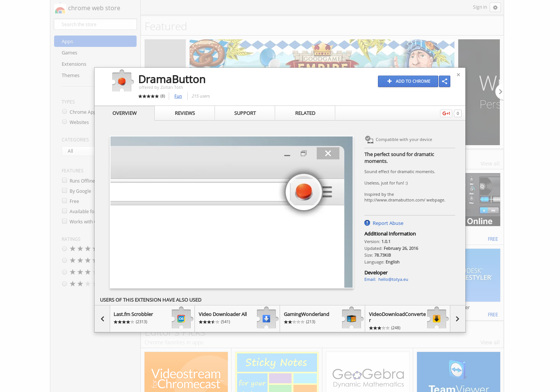Screen dimensions: 560x392
Task: Click the DramaButton puzzle piece icon
Action: [x=123, y=81]
